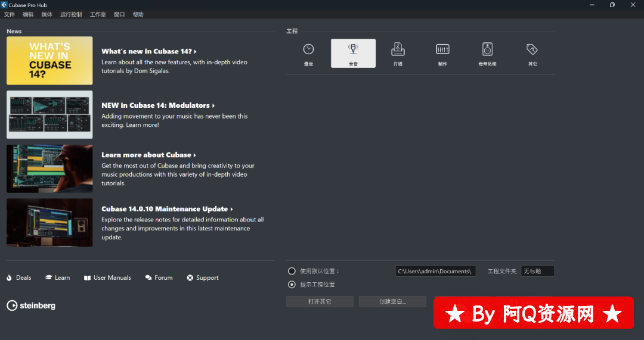Screen dimensions: 644x340
Task: Choose the 母带处理 (Mastering) speaker category
Action: pyautogui.click(x=487, y=54)
